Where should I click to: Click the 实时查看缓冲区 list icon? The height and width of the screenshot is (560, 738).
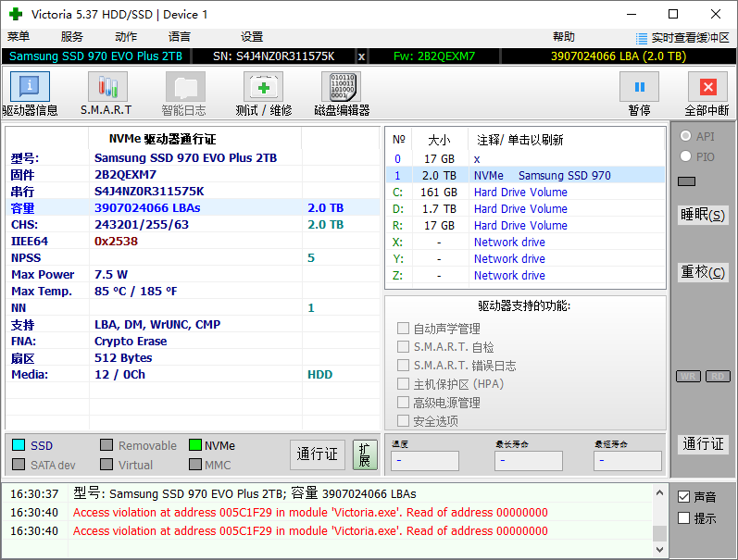641,38
